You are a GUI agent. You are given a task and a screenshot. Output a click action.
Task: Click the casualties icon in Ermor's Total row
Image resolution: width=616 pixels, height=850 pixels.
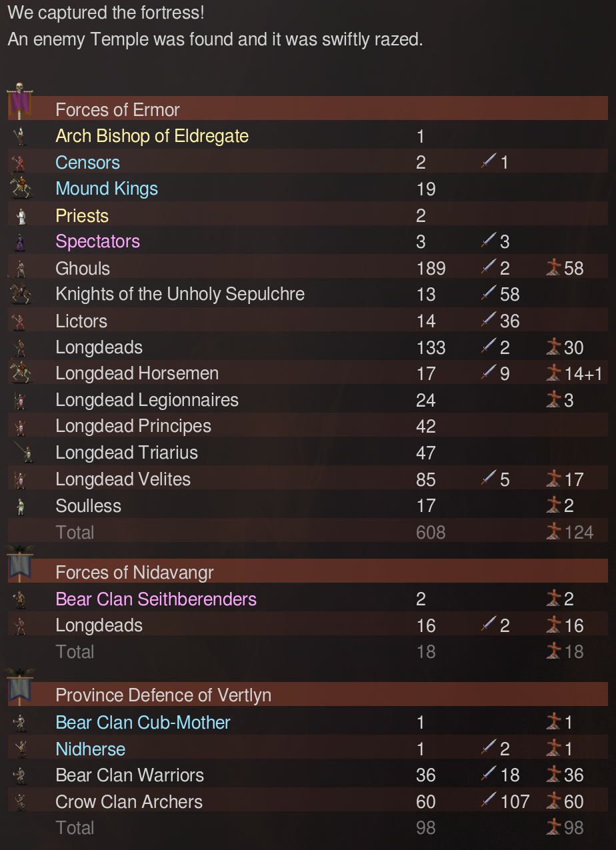553,532
